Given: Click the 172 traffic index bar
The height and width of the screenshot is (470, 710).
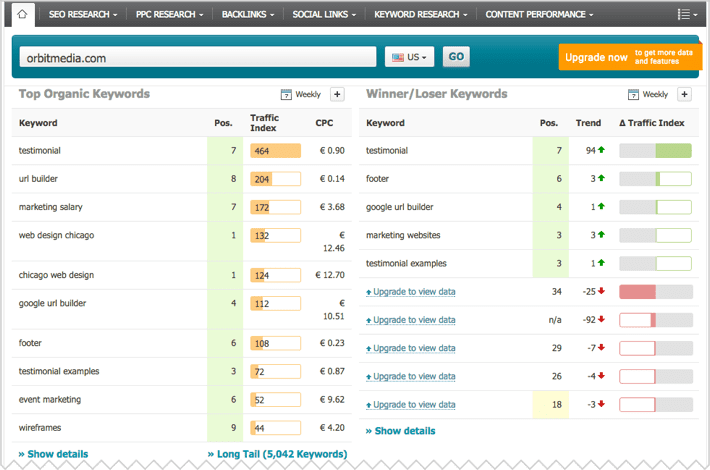Looking at the screenshot, I should coord(275,207).
